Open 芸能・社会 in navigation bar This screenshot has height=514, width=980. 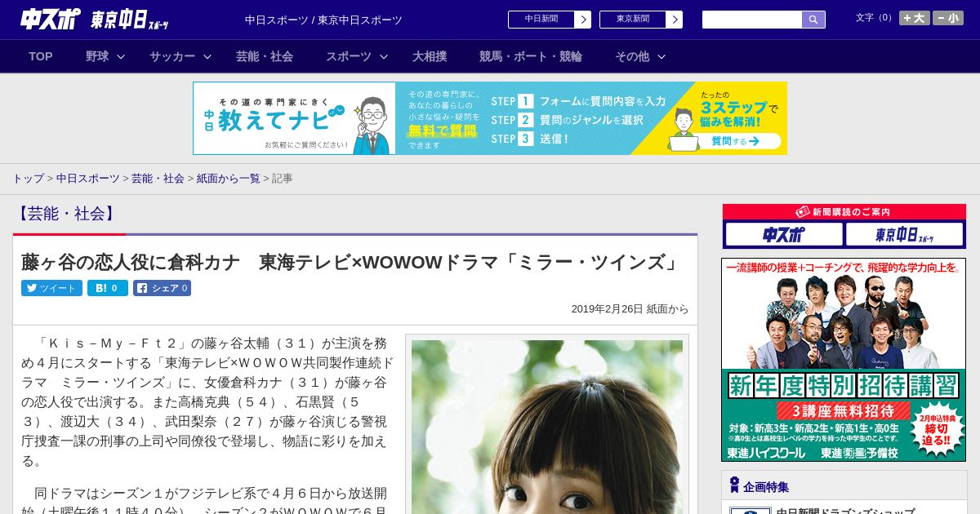coord(265,56)
